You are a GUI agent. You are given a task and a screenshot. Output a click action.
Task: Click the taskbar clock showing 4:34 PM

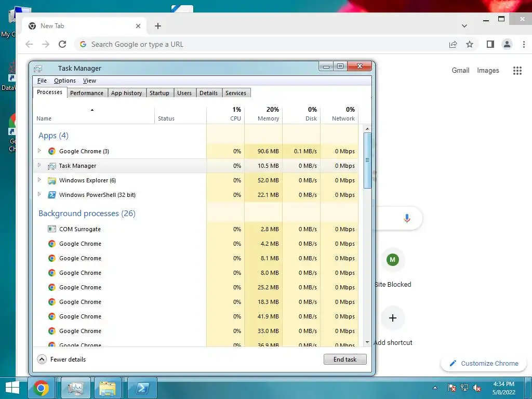point(504,388)
